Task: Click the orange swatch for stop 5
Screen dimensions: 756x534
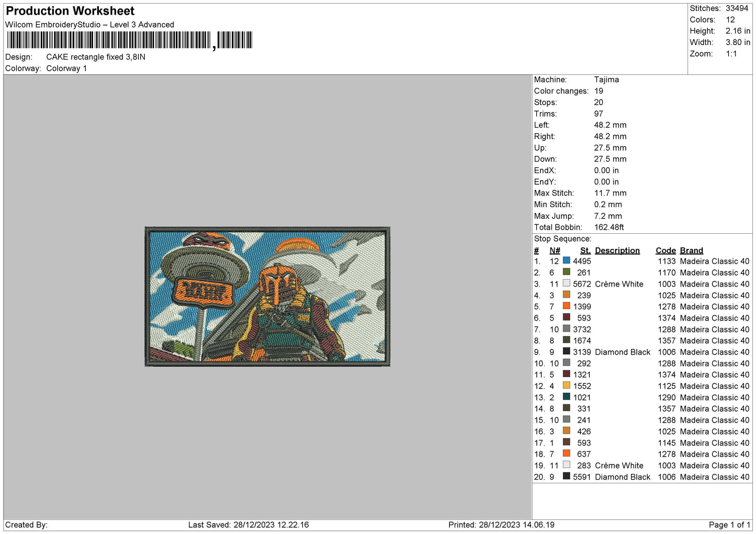Action: coord(566,306)
